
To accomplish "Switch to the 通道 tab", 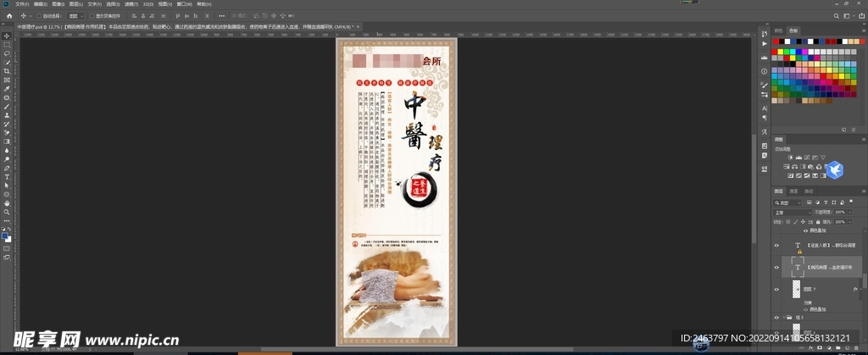I will (793, 191).
